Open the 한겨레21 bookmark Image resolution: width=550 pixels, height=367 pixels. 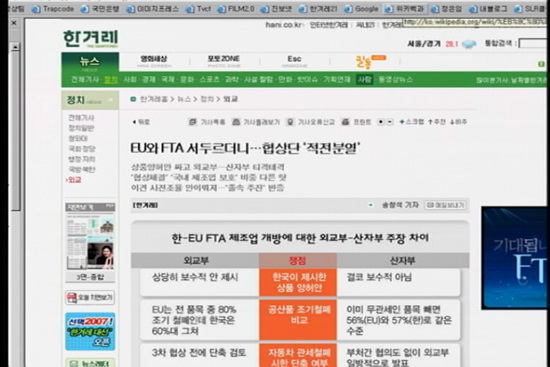click(x=318, y=9)
